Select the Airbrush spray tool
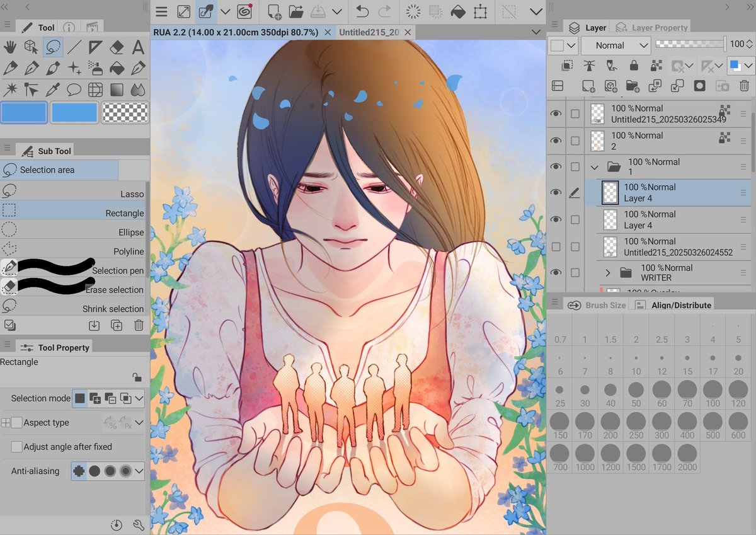Image resolution: width=756 pixels, height=535 pixels. 95,68
